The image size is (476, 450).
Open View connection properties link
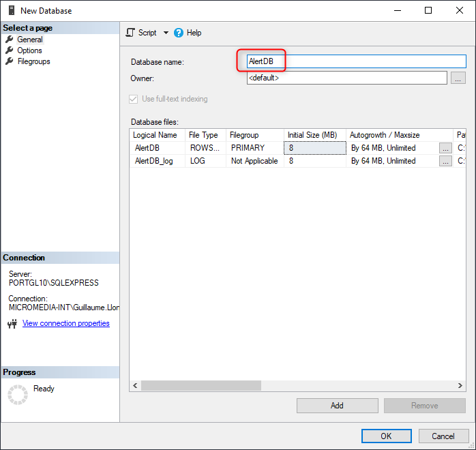point(65,323)
